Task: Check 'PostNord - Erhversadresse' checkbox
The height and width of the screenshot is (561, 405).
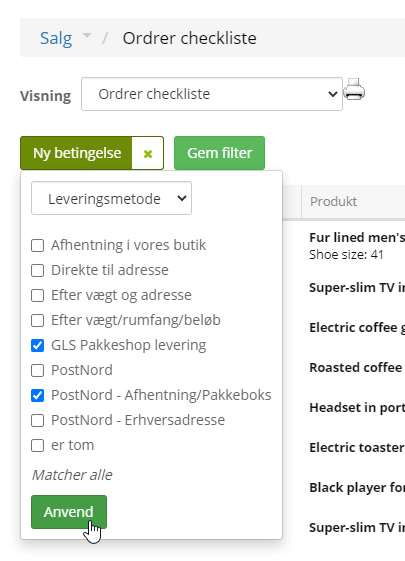Action: [x=38, y=421]
